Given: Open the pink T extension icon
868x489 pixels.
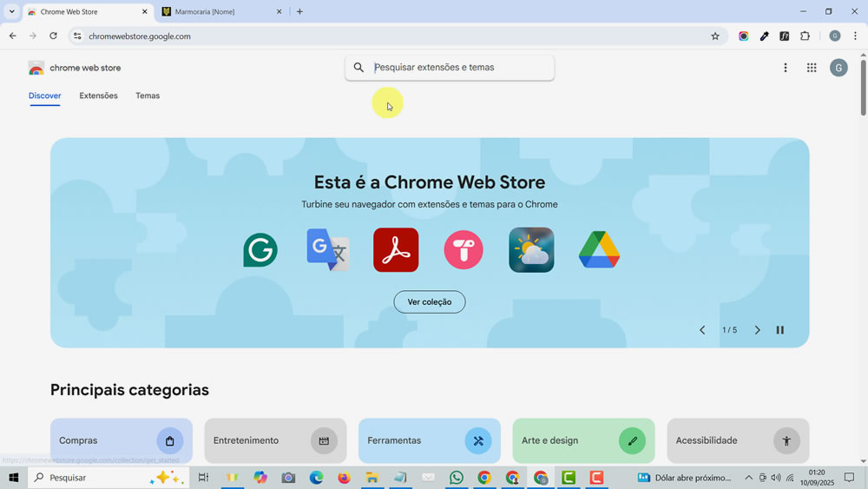Looking at the screenshot, I should [464, 250].
